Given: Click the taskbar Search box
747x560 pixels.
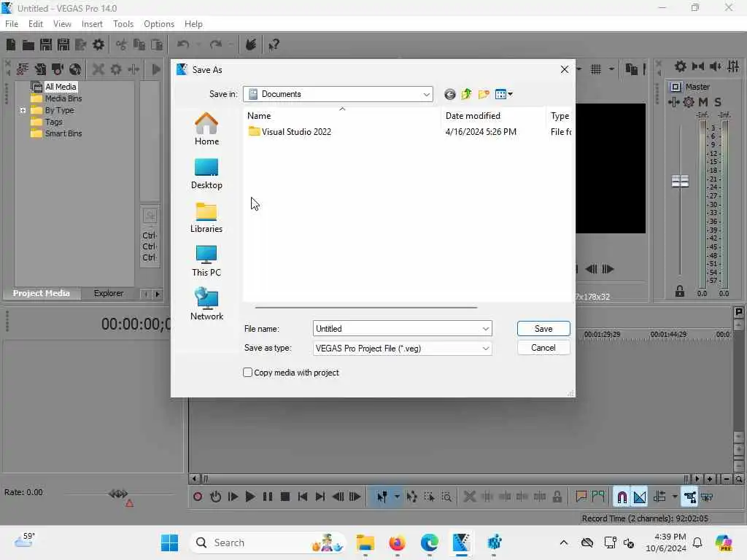Looking at the screenshot, I should pos(267,542).
